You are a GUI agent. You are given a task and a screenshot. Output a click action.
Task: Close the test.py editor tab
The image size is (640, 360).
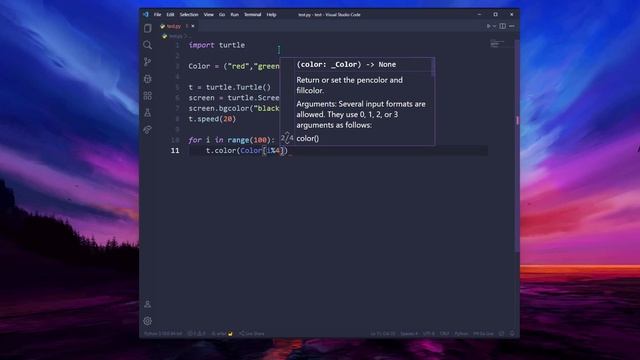193,26
